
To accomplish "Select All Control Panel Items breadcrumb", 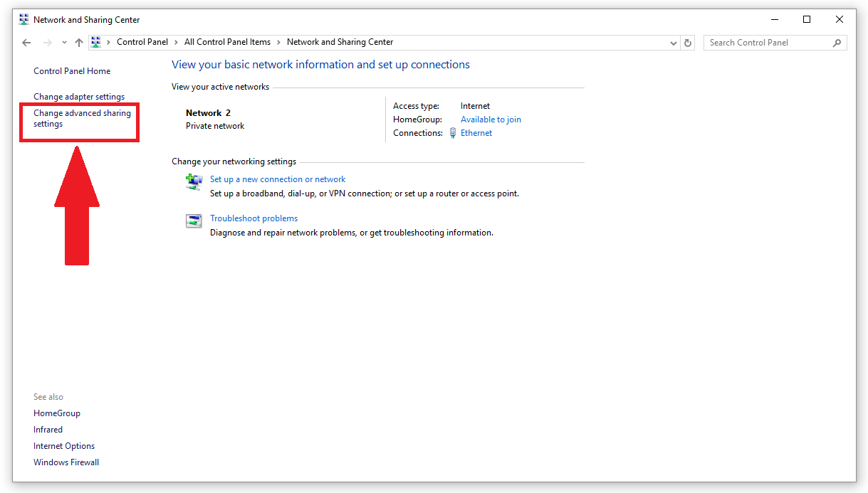I will 228,42.
